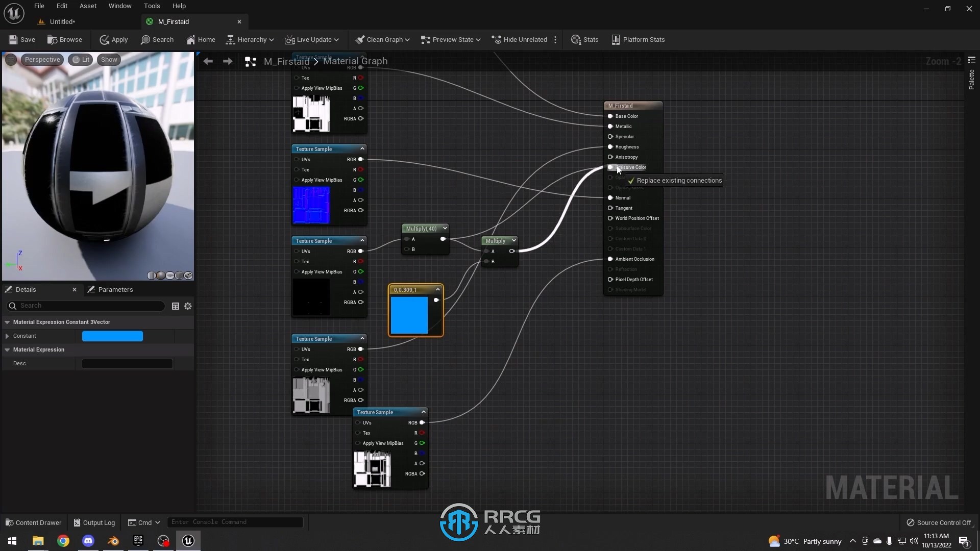980x551 pixels.
Task: Open Chrome from the taskbar
Action: tap(63, 541)
